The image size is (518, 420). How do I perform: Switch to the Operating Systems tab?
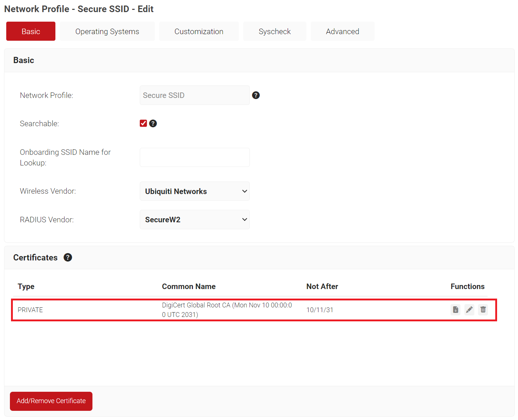[x=107, y=32]
